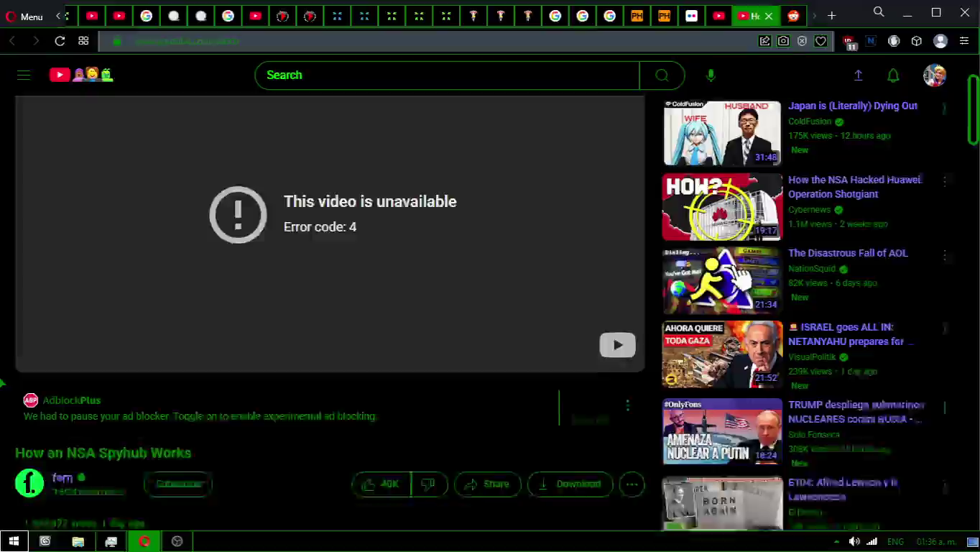Open the Speed Dial start page grid

point(83,41)
